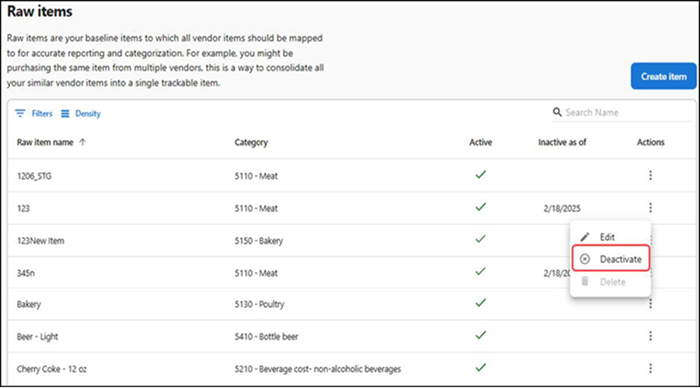The image size is (700, 388).
Task: Select the Cherry Coke - 12 oz name
Action: click(52, 369)
